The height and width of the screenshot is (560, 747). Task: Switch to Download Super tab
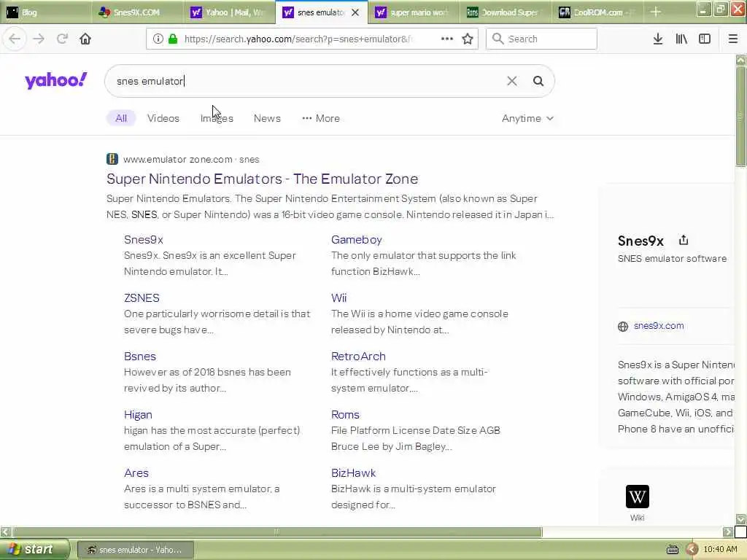coord(506,12)
